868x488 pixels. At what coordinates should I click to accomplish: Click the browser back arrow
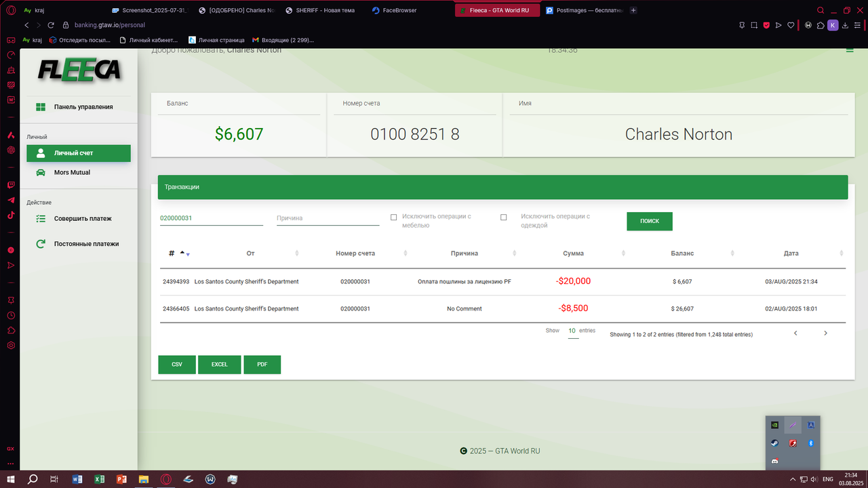pyautogui.click(x=26, y=25)
